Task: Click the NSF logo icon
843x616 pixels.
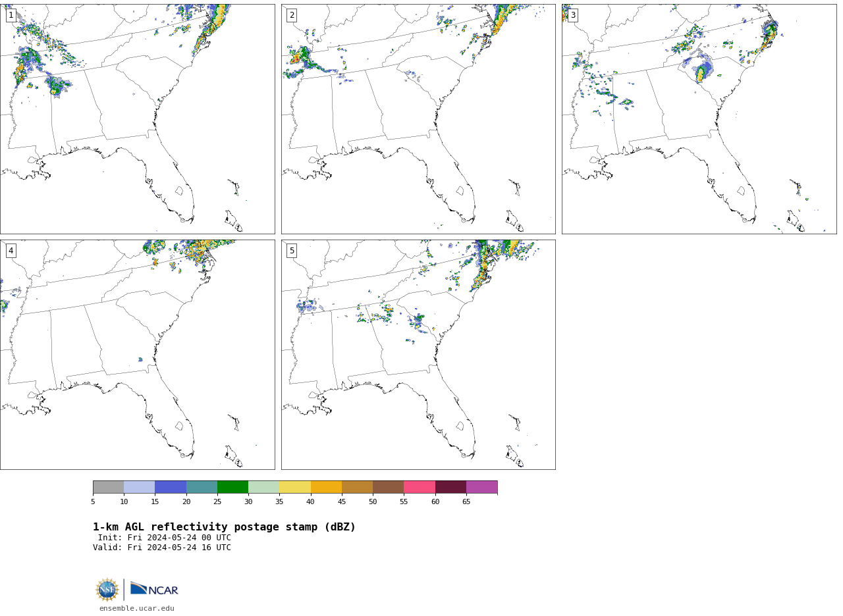Action: pyautogui.click(x=107, y=590)
